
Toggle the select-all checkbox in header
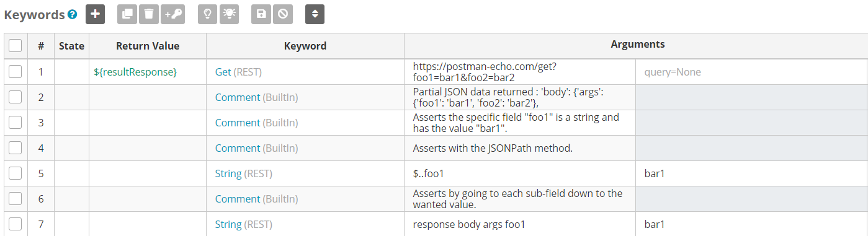pyautogui.click(x=16, y=45)
